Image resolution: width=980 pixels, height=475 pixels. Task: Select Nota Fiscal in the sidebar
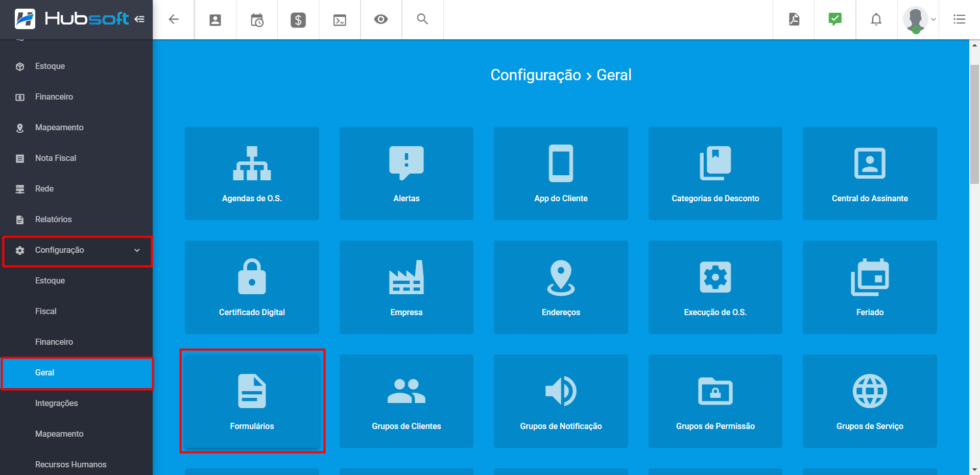[77, 158]
